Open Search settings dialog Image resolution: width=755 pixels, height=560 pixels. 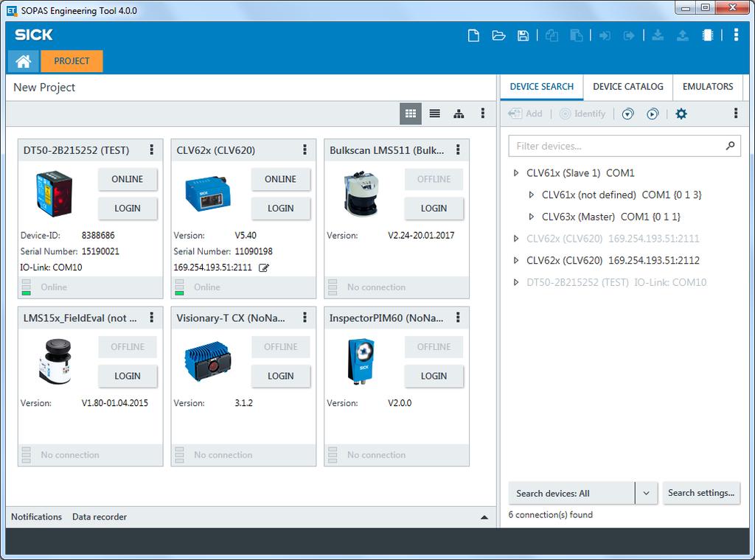click(701, 493)
